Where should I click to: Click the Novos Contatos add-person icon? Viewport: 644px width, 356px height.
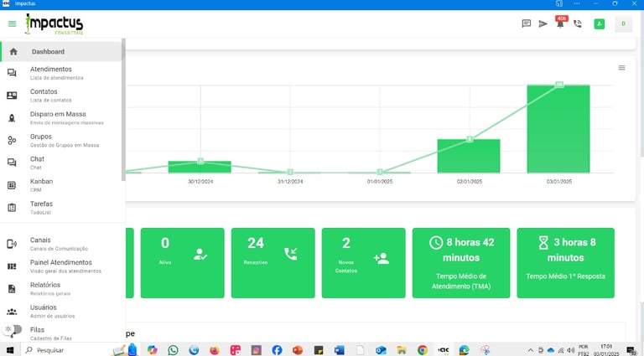point(382,258)
